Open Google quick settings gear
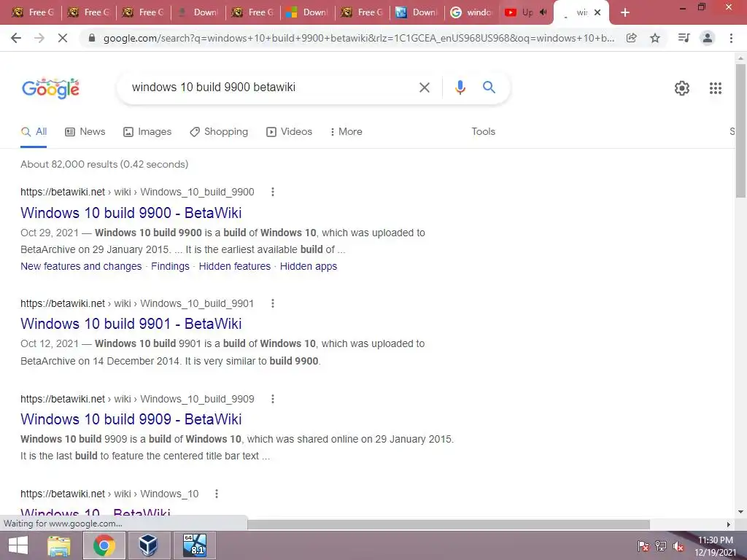This screenshot has width=747, height=560. coord(682,88)
